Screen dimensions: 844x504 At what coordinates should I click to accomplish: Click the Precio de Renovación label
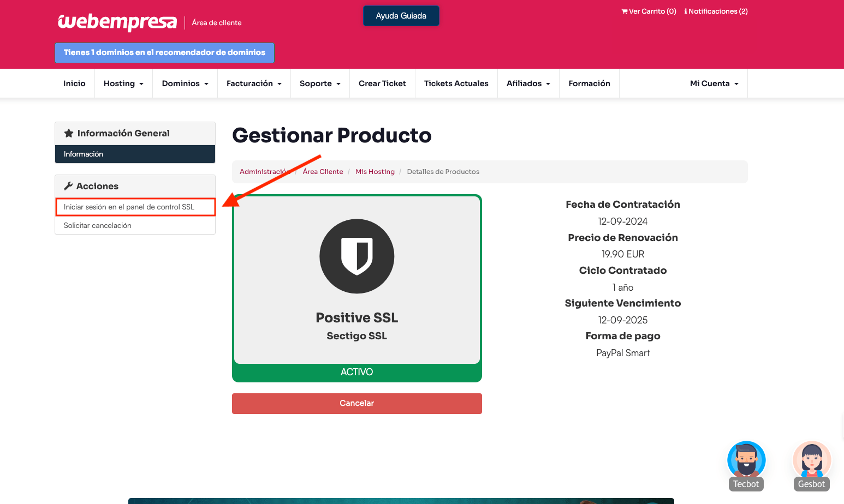623,238
